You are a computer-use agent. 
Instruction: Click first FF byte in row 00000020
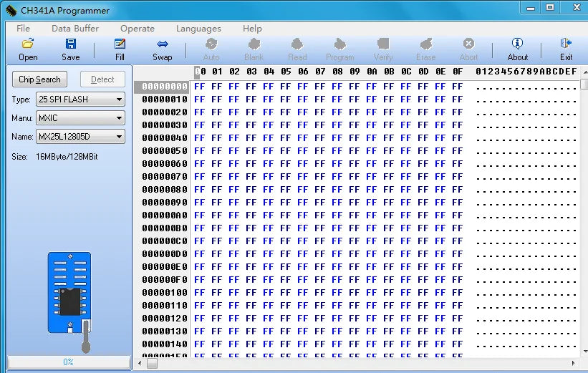pos(200,112)
